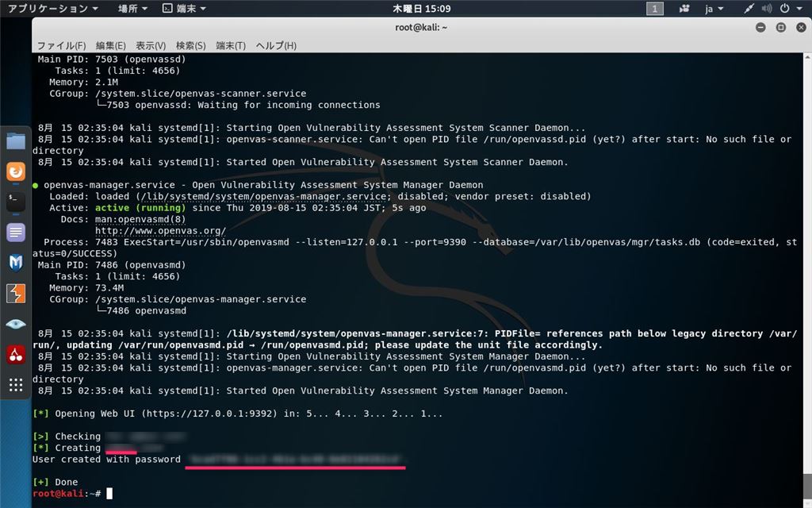Screen dimensions: 812x508
Task: Click the http://www.openvas.org/ link
Action: (x=160, y=231)
